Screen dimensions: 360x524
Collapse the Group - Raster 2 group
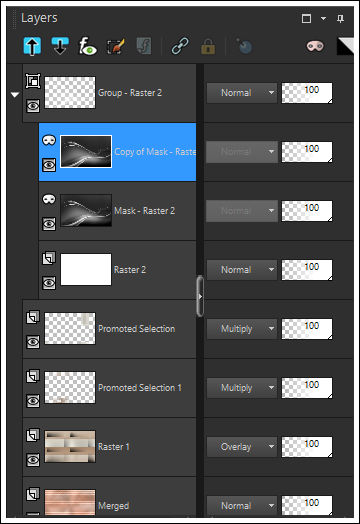[x=15, y=95]
